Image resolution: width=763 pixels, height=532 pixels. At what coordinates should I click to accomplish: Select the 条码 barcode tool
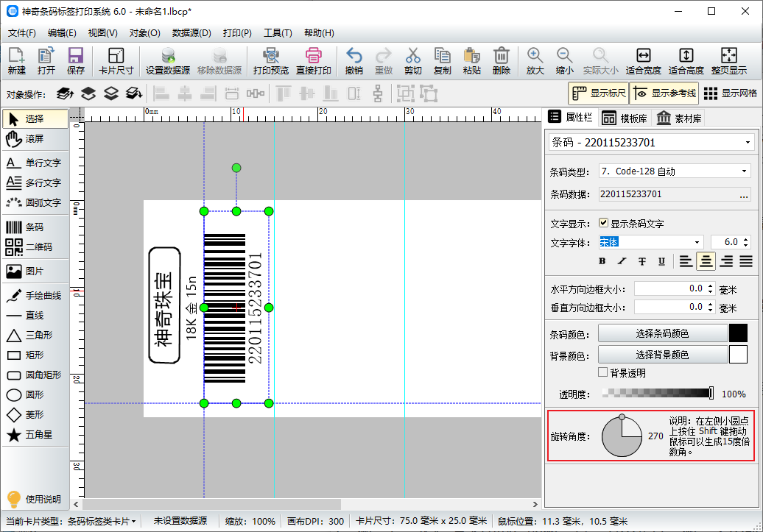click(x=35, y=227)
